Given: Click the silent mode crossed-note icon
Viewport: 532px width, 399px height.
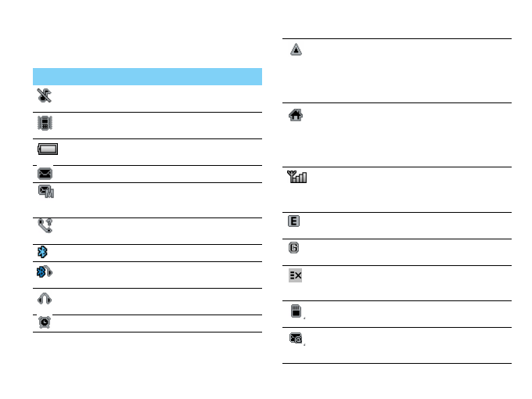Looking at the screenshot, I should (x=44, y=96).
